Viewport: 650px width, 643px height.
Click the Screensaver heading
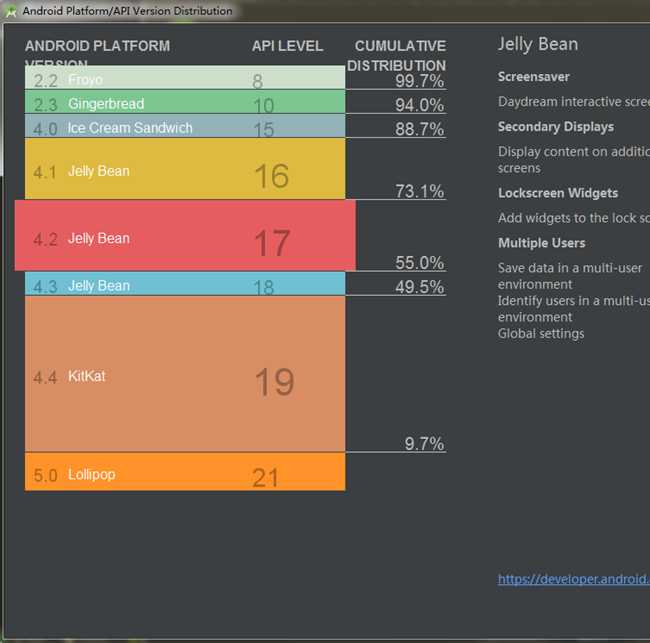coord(534,77)
